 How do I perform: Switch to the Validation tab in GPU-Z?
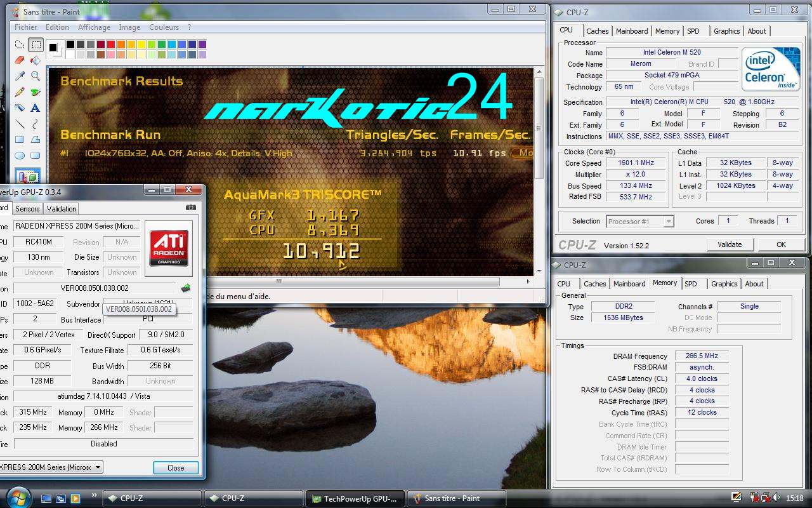[62, 208]
